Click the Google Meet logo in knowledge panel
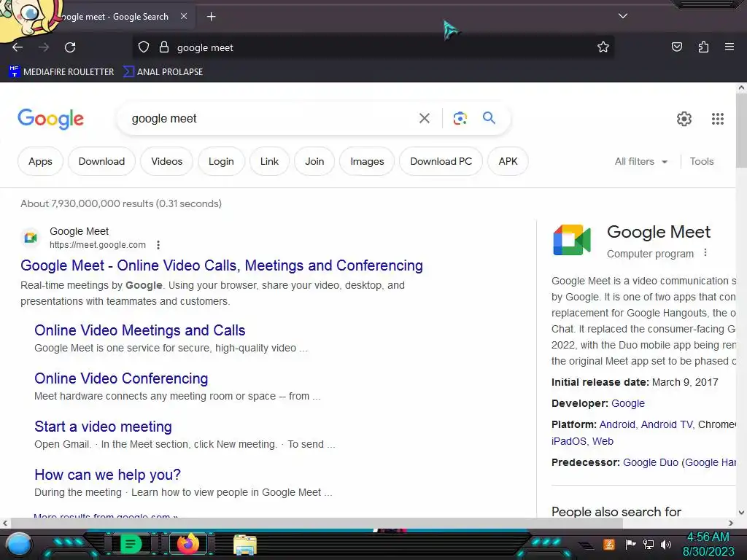This screenshot has width=747, height=560. click(x=571, y=239)
